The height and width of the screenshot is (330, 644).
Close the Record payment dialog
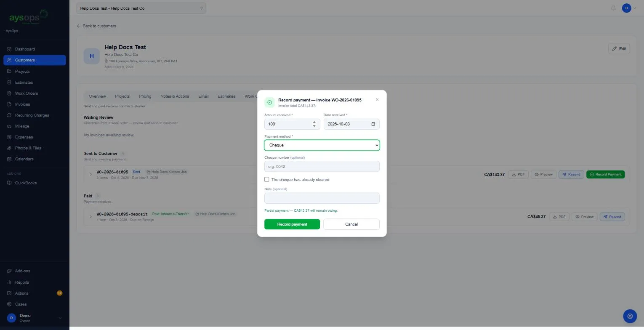(x=377, y=100)
